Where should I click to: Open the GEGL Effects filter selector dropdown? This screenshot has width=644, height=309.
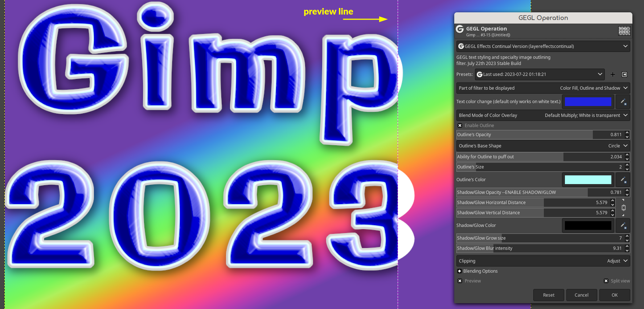(543, 46)
